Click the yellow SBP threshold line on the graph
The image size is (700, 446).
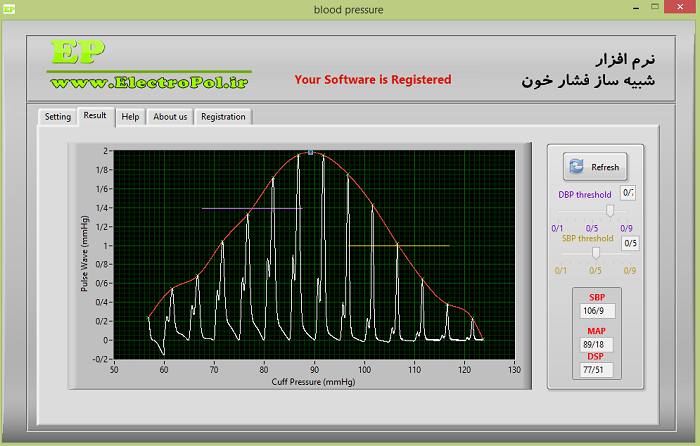399,246
